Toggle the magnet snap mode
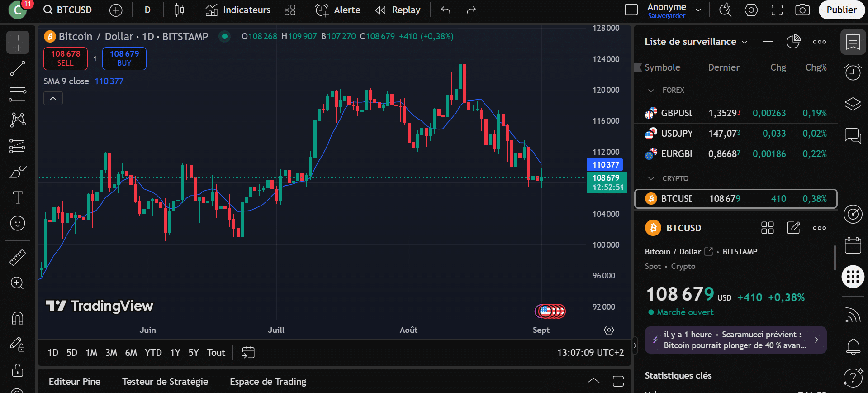Screen dimensions: 868x393 point(18,318)
